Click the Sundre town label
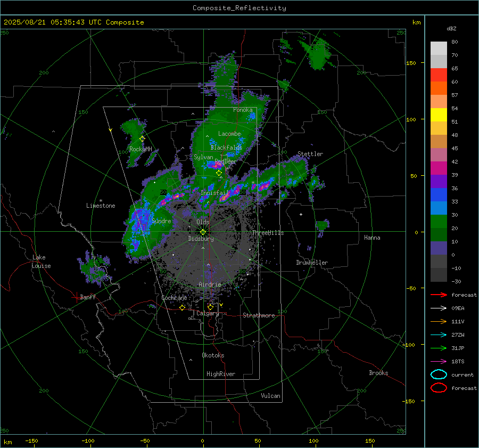The height and width of the screenshot is (448, 479). pos(161,221)
